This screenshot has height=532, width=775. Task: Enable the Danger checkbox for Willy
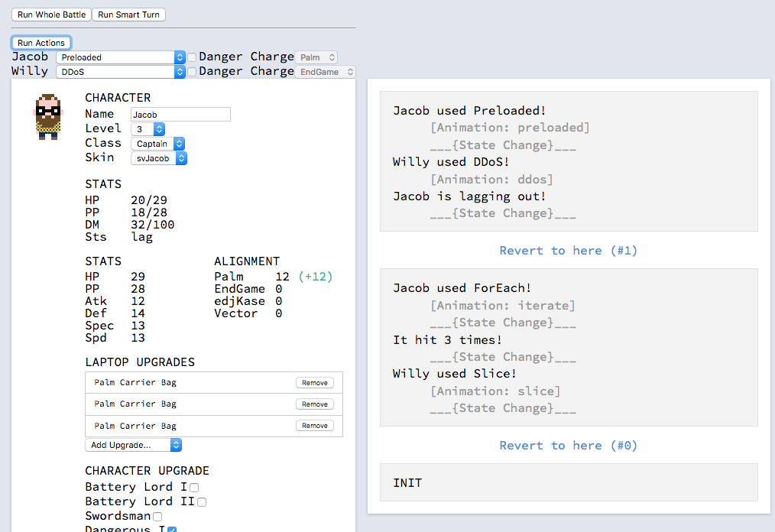coord(192,72)
